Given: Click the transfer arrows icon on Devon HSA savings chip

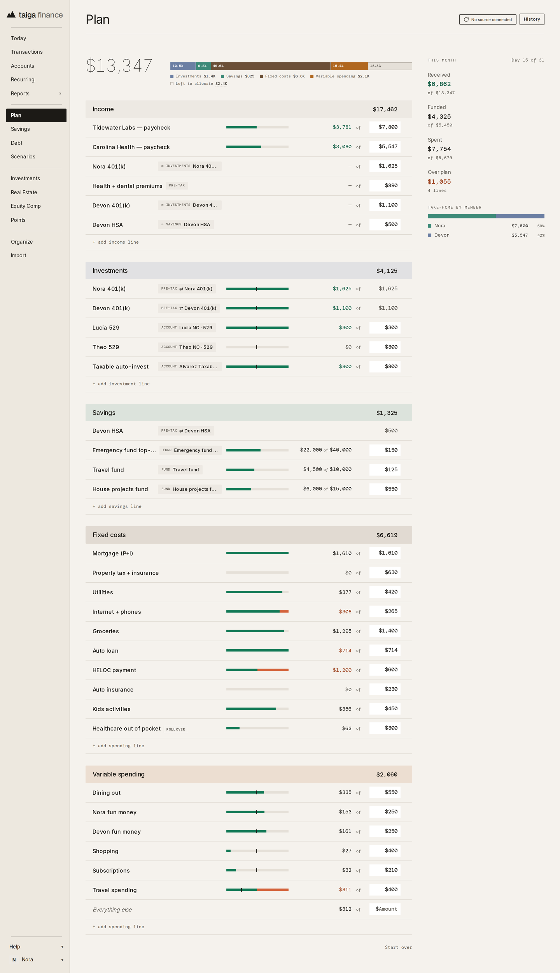Looking at the screenshot, I should tap(163, 225).
